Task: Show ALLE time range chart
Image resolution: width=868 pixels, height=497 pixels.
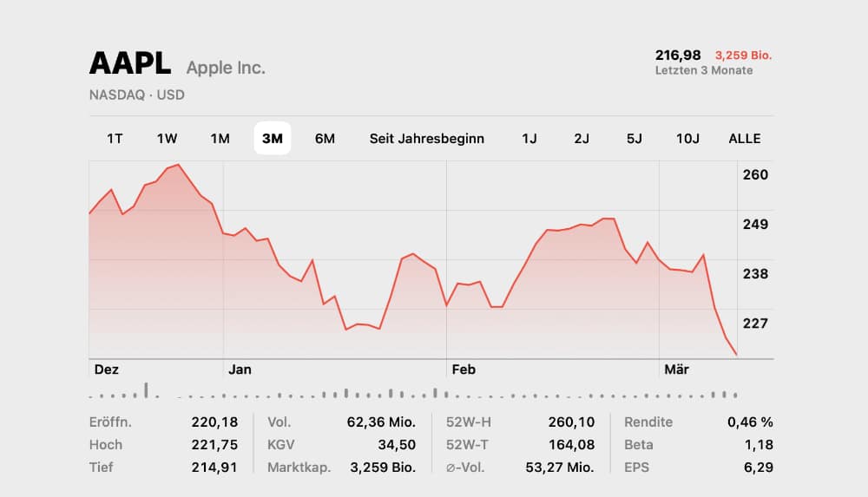Action: 745,139
